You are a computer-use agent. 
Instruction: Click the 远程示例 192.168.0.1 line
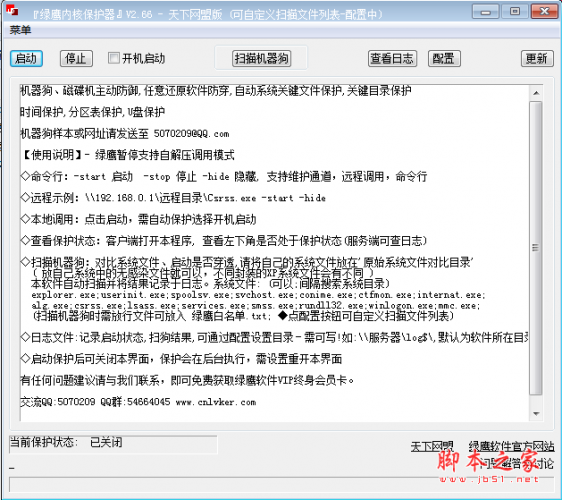pyautogui.click(x=173, y=198)
